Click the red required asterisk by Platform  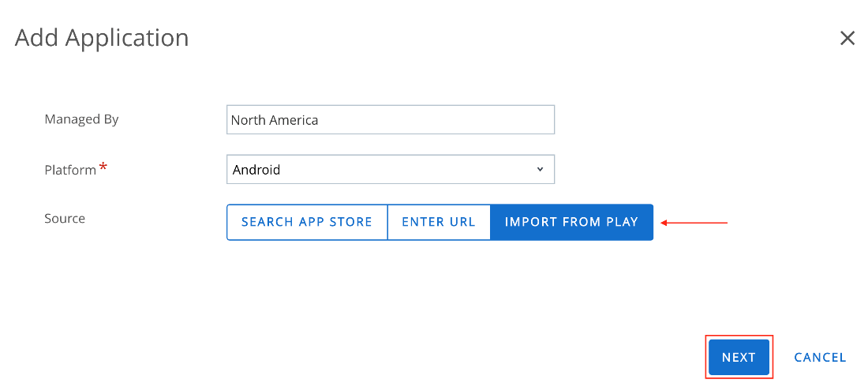tap(103, 167)
